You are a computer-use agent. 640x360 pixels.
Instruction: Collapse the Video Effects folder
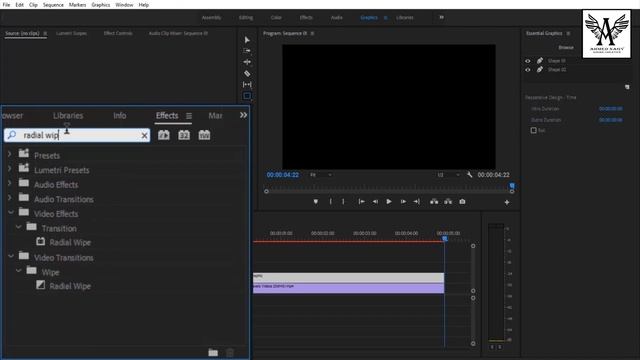(11, 212)
